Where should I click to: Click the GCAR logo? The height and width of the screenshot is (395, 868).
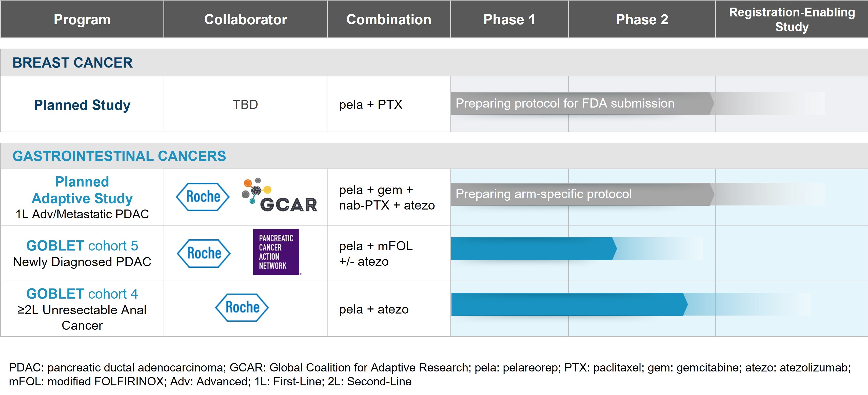point(280,196)
